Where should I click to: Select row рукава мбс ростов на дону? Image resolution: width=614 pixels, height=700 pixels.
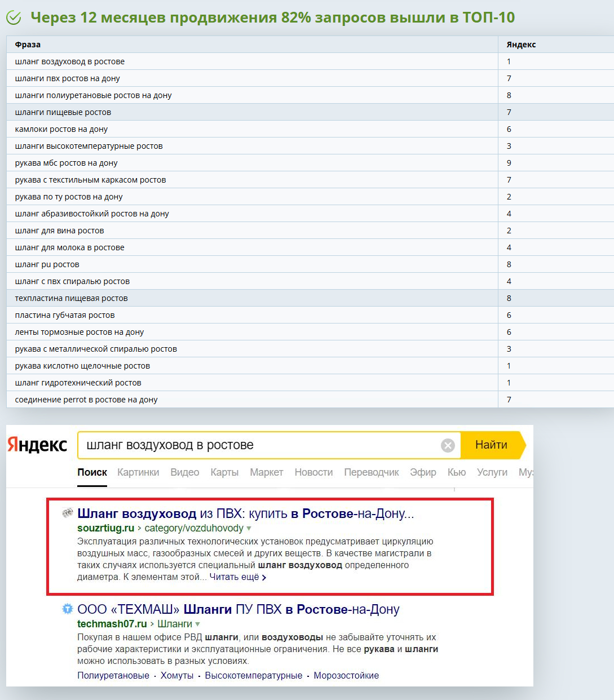(310, 163)
